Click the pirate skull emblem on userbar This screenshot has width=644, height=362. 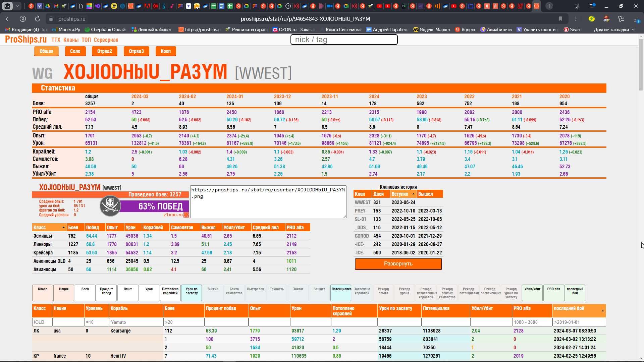click(110, 206)
